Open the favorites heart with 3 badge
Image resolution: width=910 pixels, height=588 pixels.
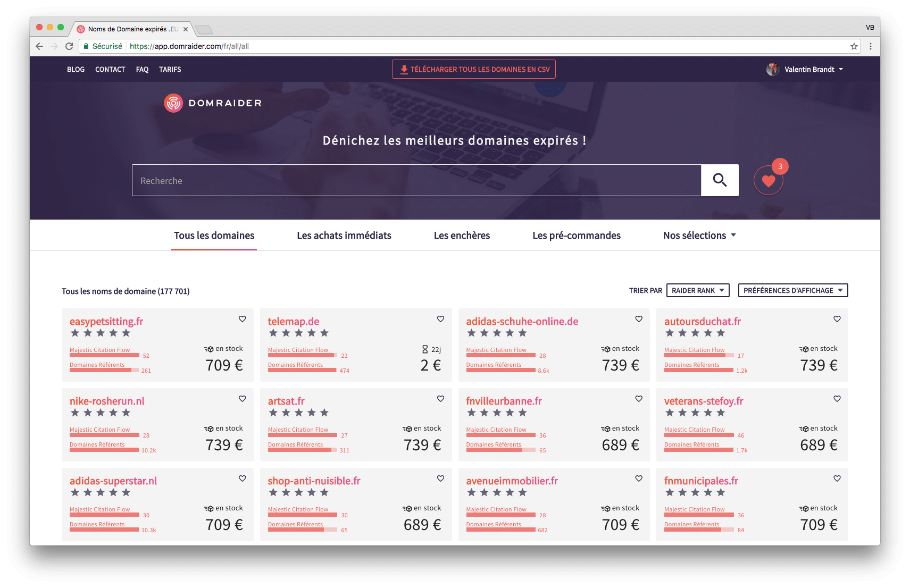[769, 181]
